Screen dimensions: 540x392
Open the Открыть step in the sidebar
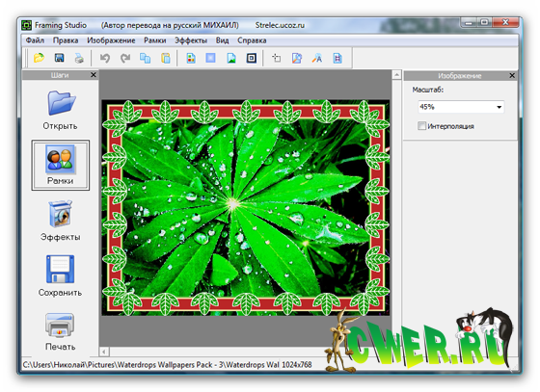60,110
